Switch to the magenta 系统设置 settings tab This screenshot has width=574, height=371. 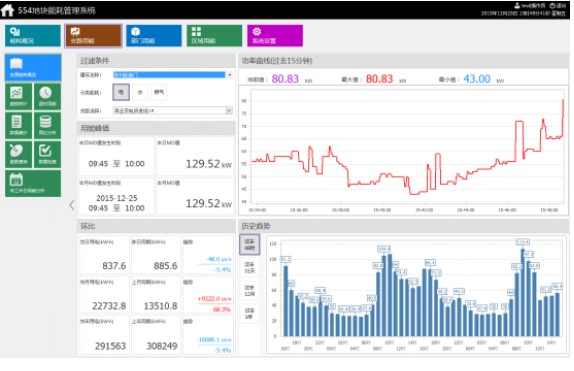point(275,36)
